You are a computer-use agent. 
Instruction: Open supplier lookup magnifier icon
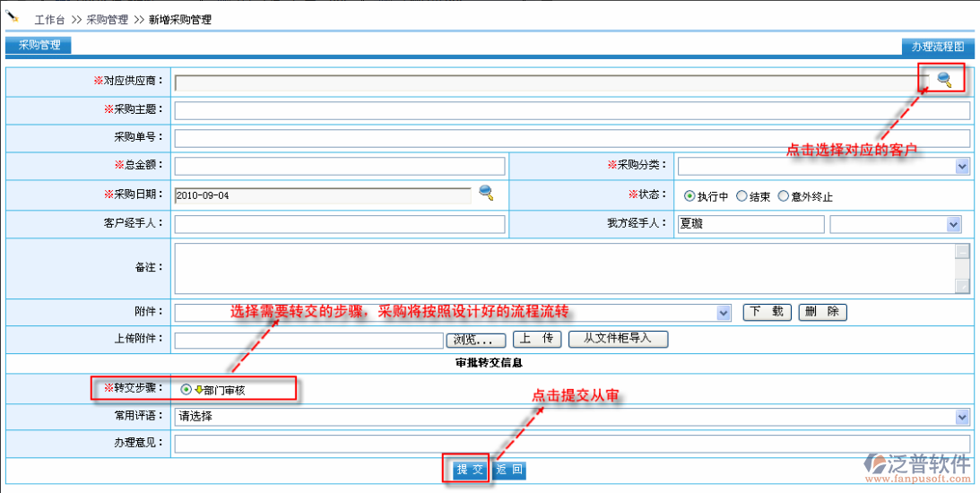(x=944, y=80)
